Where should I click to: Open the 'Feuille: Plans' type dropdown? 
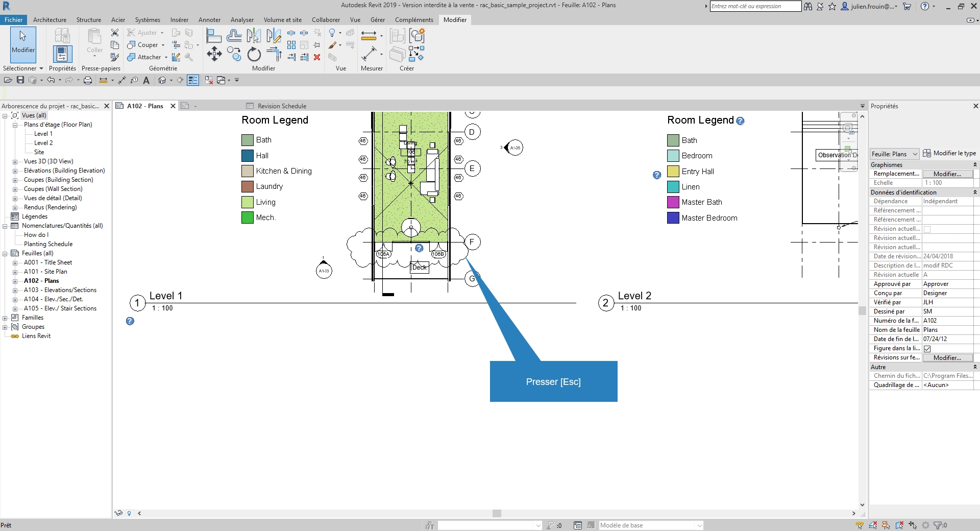pos(894,154)
